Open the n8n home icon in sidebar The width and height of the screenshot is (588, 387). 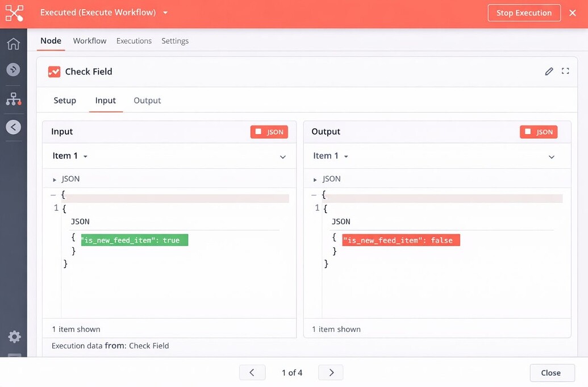14,42
